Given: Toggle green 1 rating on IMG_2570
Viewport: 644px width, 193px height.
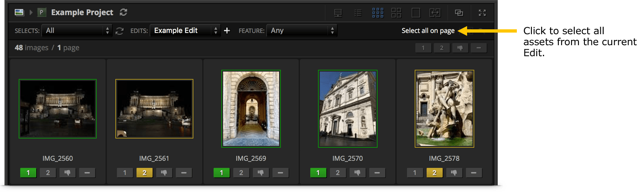Looking at the screenshot, I should click(318, 173).
